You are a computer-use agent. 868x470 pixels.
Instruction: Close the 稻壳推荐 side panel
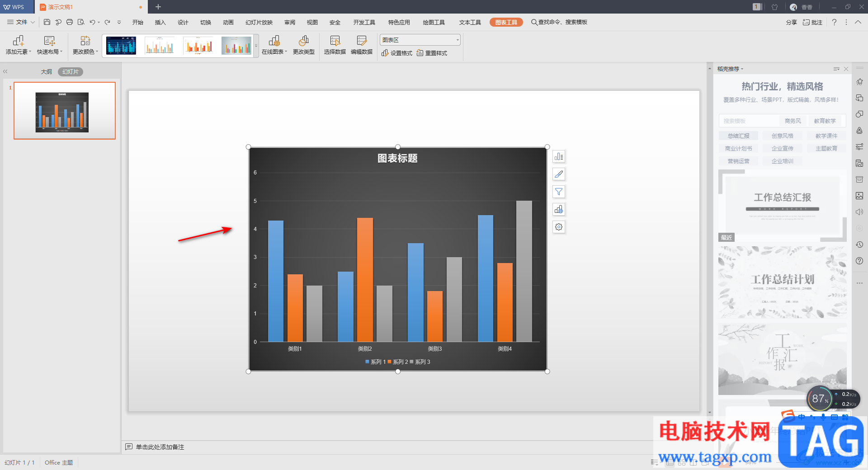click(846, 69)
